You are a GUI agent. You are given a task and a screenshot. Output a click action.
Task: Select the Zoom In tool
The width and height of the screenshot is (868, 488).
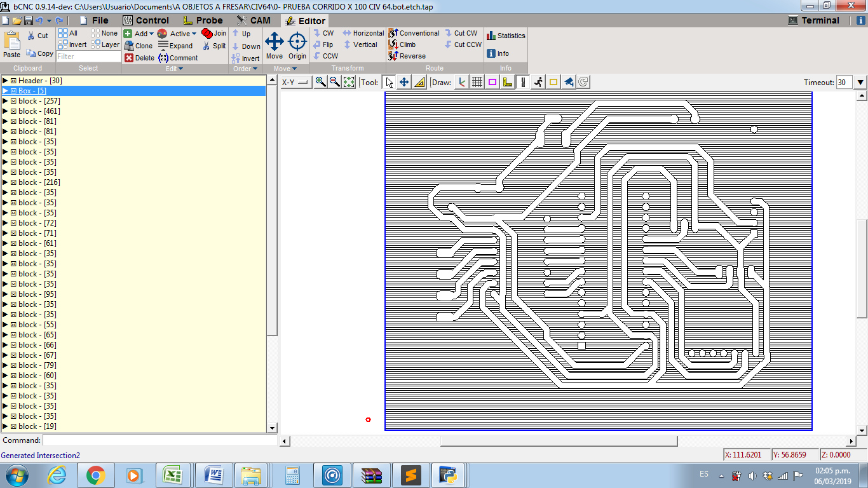321,81
